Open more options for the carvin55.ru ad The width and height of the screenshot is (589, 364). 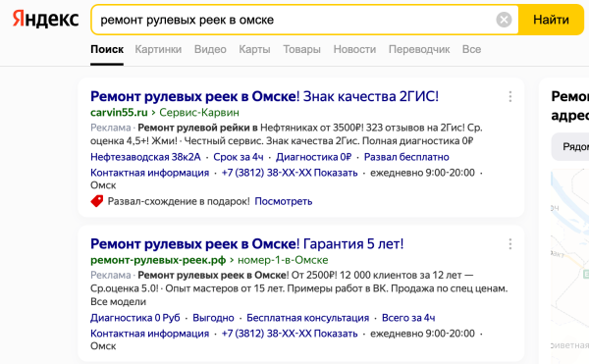(509, 96)
